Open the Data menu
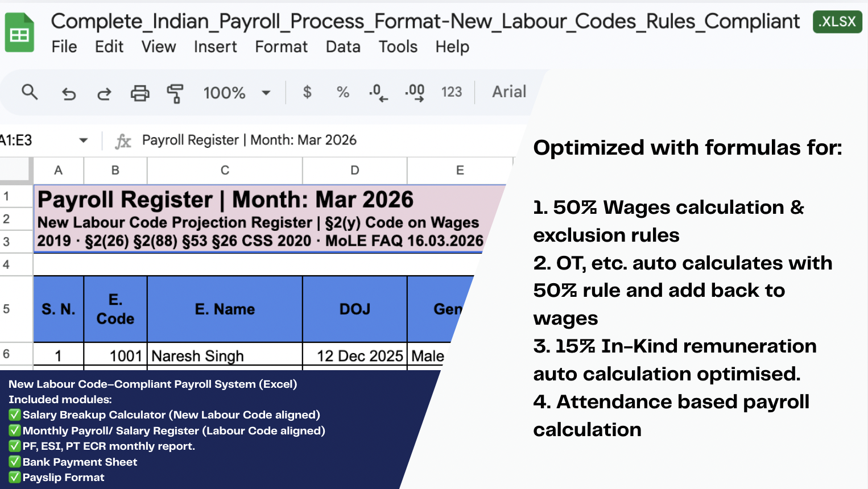 pyautogui.click(x=343, y=47)
